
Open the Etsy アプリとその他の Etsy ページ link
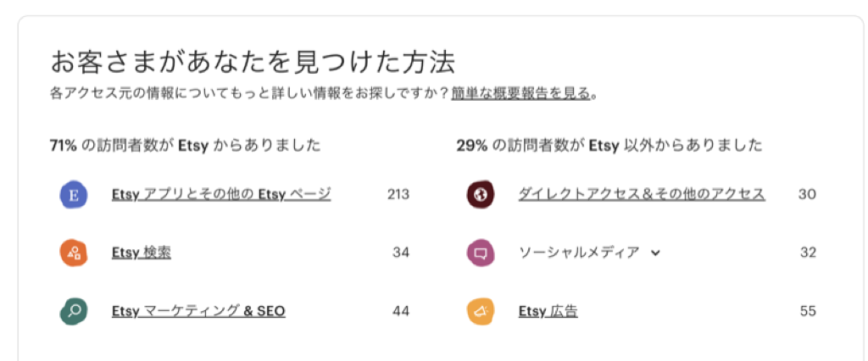point(221,194)
